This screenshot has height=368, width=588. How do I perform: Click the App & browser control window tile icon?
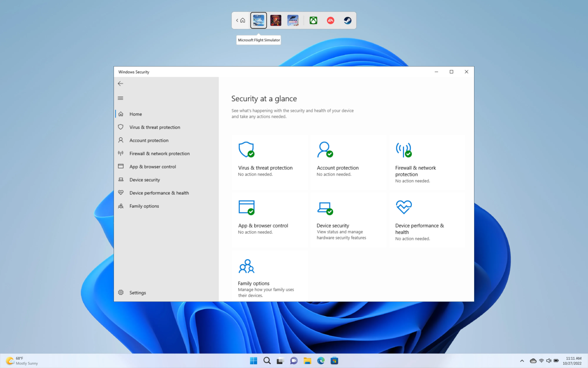click(x=247, y=208)
